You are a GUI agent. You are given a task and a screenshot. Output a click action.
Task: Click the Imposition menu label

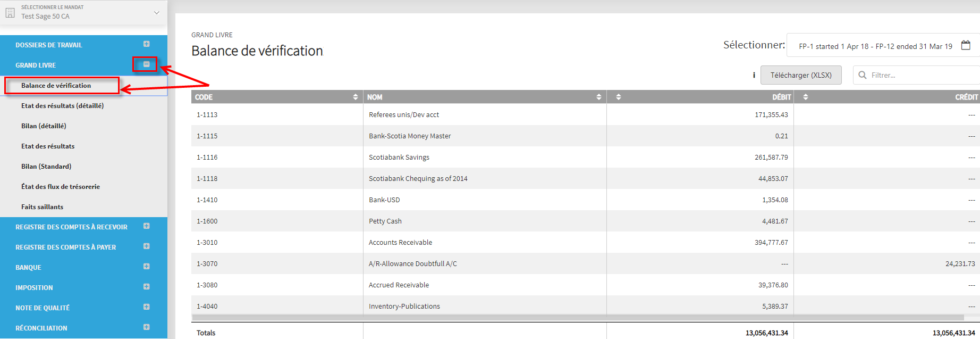click(x=34, y=288)
